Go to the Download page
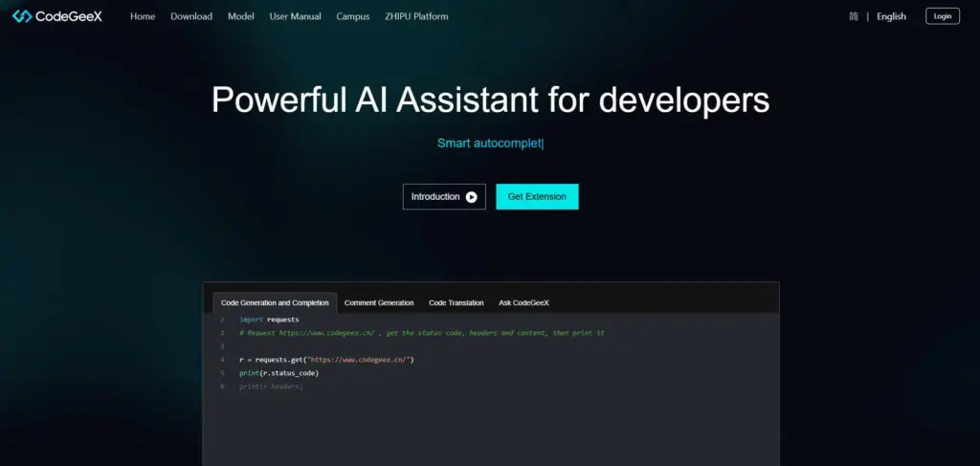Image resolution: width=980 pixels, height=466 pixels. point(191,16)
